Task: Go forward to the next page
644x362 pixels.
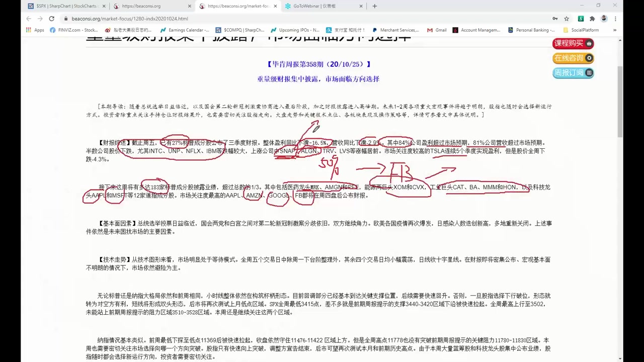Action: (40, 19)
